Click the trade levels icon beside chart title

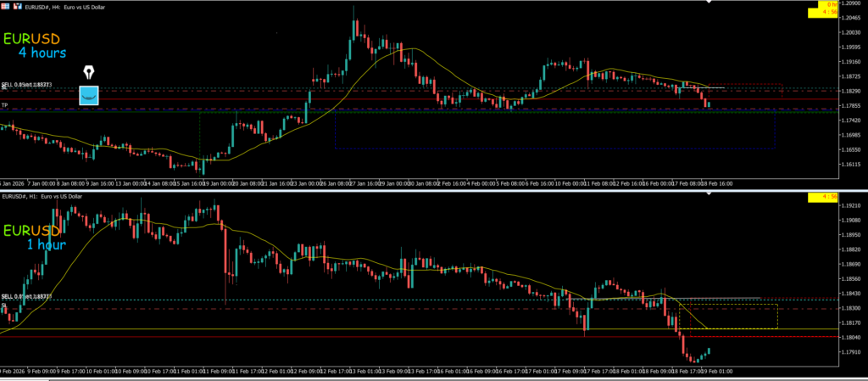pyautogui.click(x=19, y=7)
